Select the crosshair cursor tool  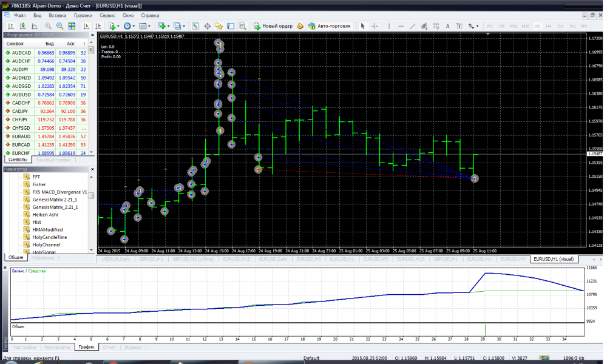[375, 26]
